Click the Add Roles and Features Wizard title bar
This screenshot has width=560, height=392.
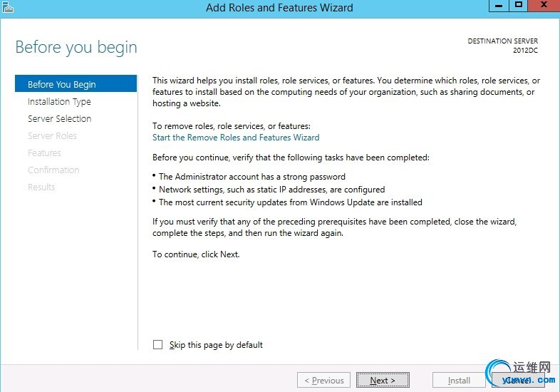tap(279, 8)
